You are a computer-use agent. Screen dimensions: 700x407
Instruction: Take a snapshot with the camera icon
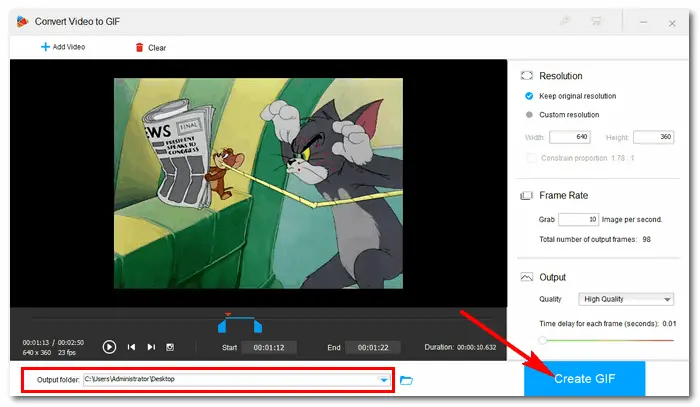click(x=170, y=347)
